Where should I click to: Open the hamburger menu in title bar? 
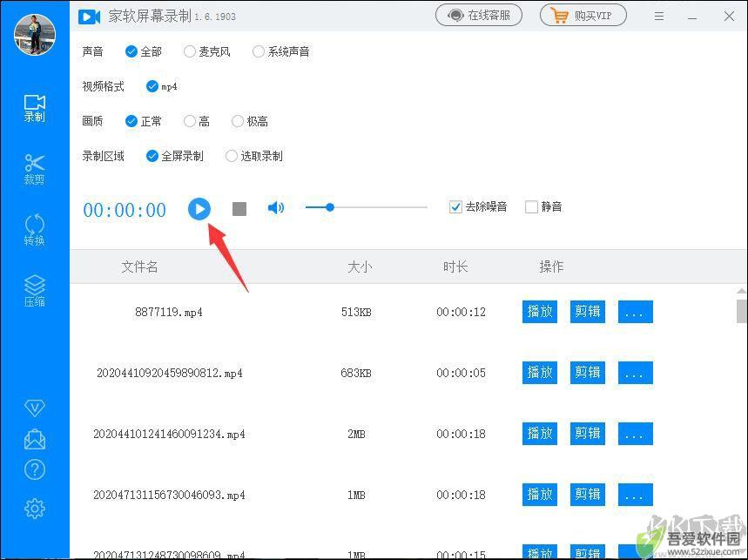(659, 17)
